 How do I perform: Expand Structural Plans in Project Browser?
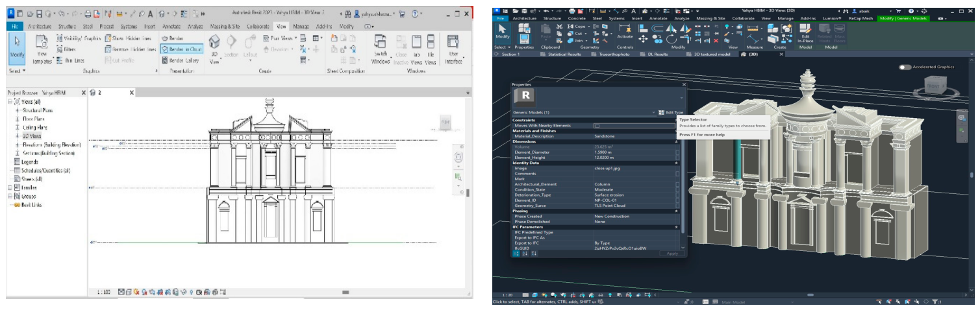click(17, 110)
